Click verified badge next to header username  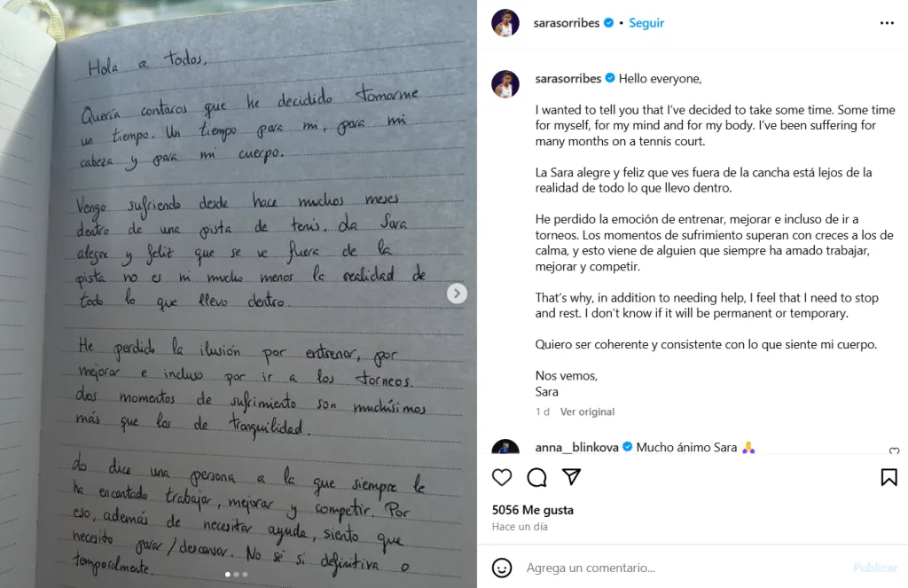(x=608, y=23)
